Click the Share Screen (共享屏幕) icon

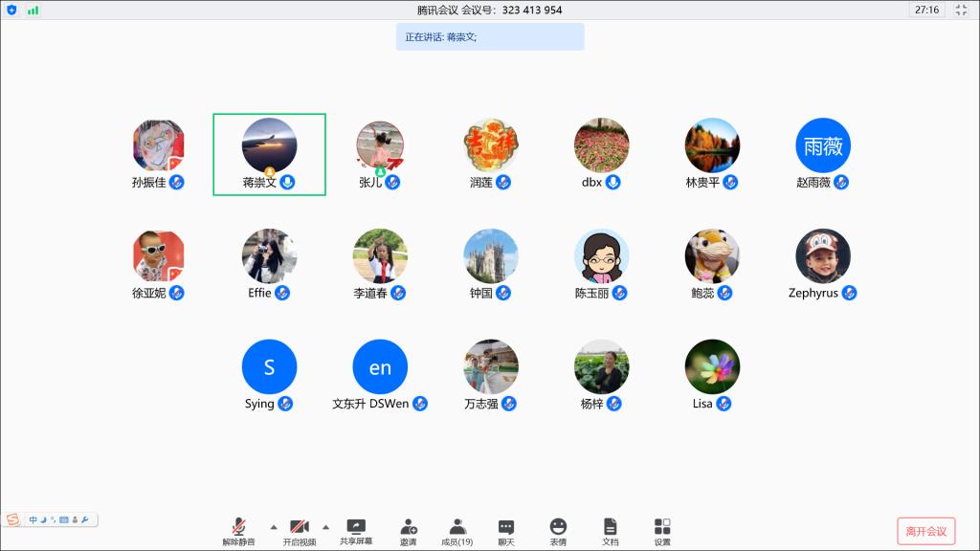pyautogui.click(x=356, y=527)
